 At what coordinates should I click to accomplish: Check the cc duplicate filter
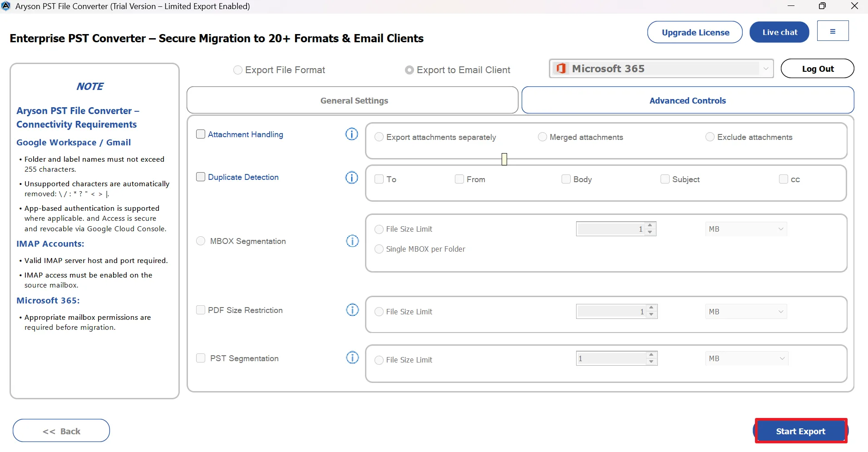[784, 179]
